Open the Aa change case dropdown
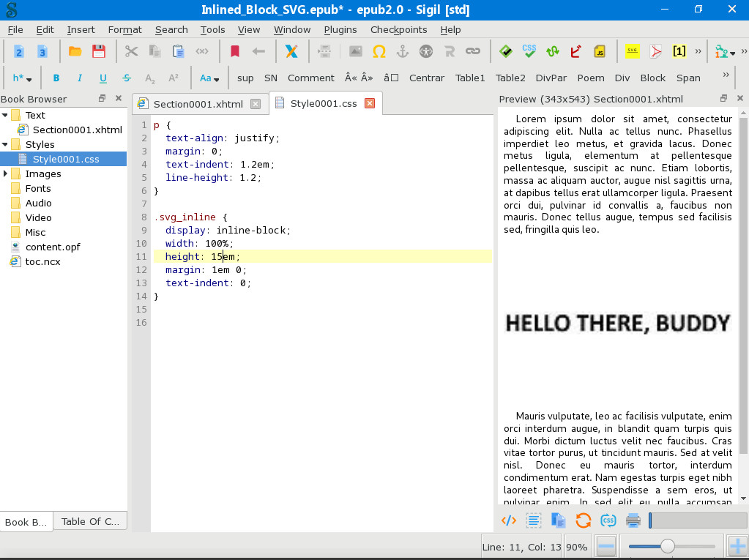This screenshot has width=749, height=560. (209, 78)
